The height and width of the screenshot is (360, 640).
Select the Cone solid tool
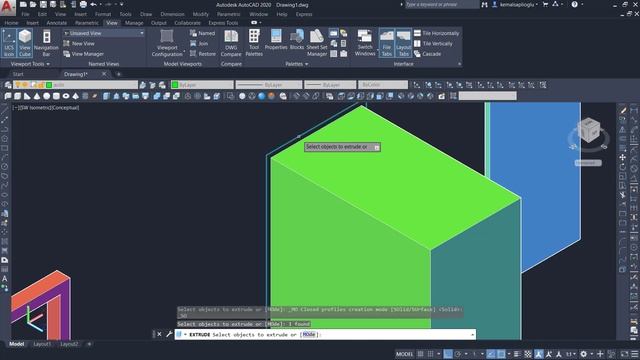(x=37, y=96)
